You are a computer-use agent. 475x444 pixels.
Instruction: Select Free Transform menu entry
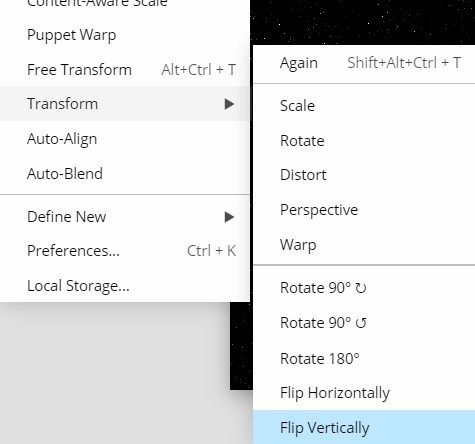point(125,69)
